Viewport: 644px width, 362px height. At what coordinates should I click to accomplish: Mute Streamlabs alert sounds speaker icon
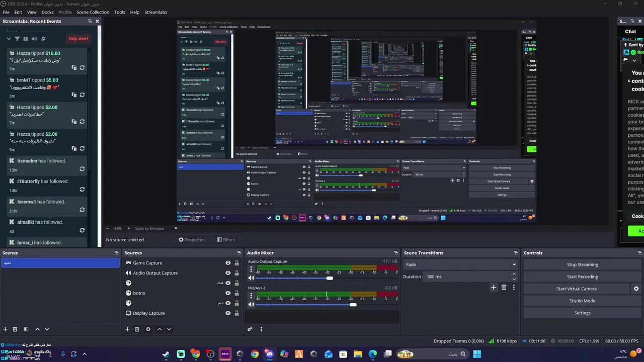34,39
